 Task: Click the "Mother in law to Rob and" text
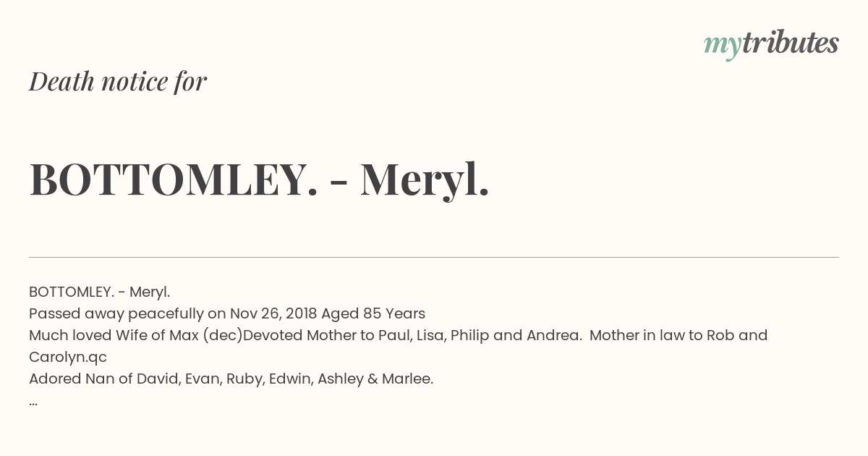(679, 335)
